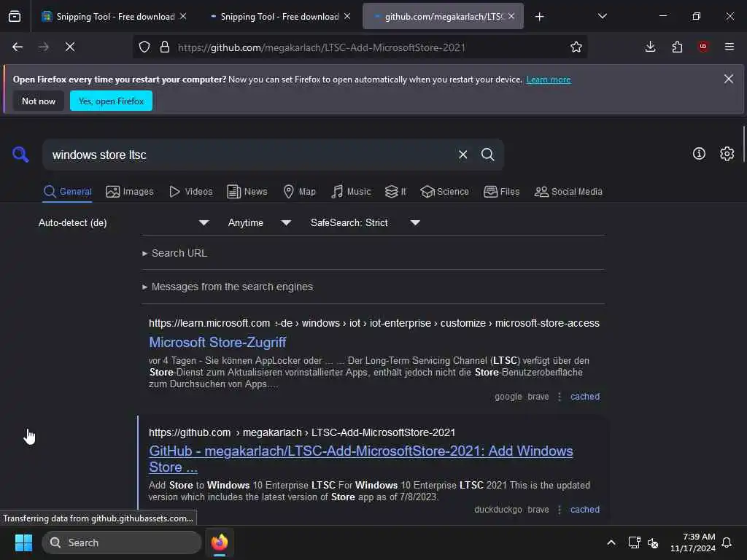Open the about info icon
The height and width of the screenshot is (560, 747).
(x=699, y=153)
